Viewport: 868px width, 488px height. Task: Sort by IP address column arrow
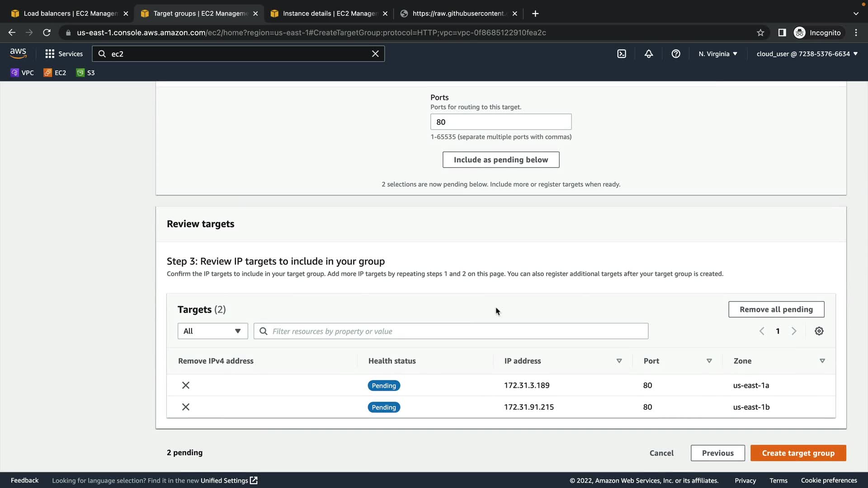coord(619,361)
